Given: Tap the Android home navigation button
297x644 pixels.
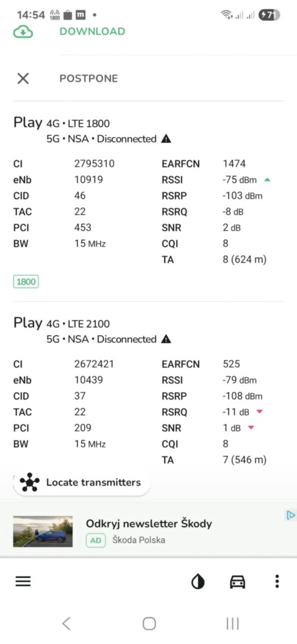Looking at the screenshot, I should point(149,623).
